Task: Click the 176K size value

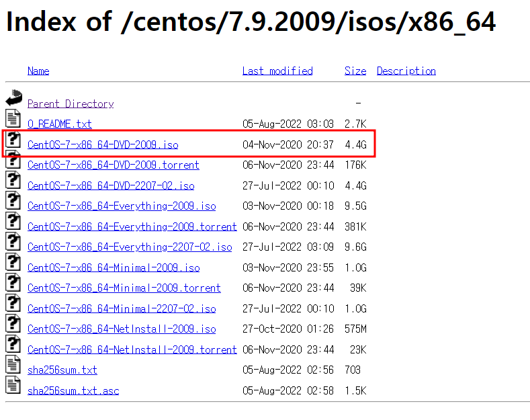Action: (355, 165)
